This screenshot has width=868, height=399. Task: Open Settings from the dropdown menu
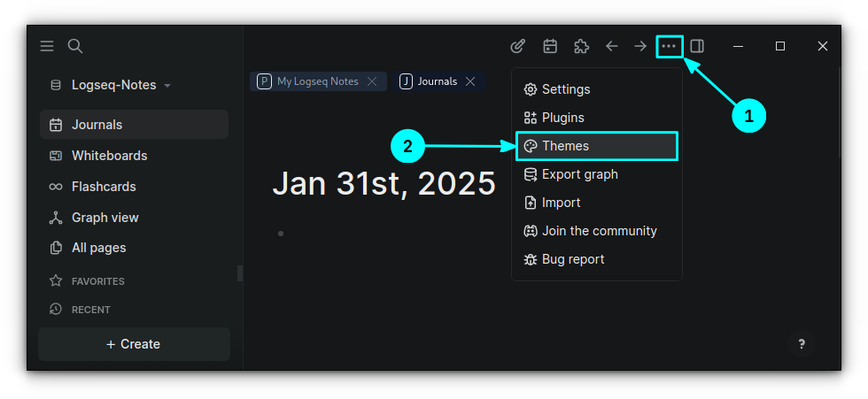565,89
